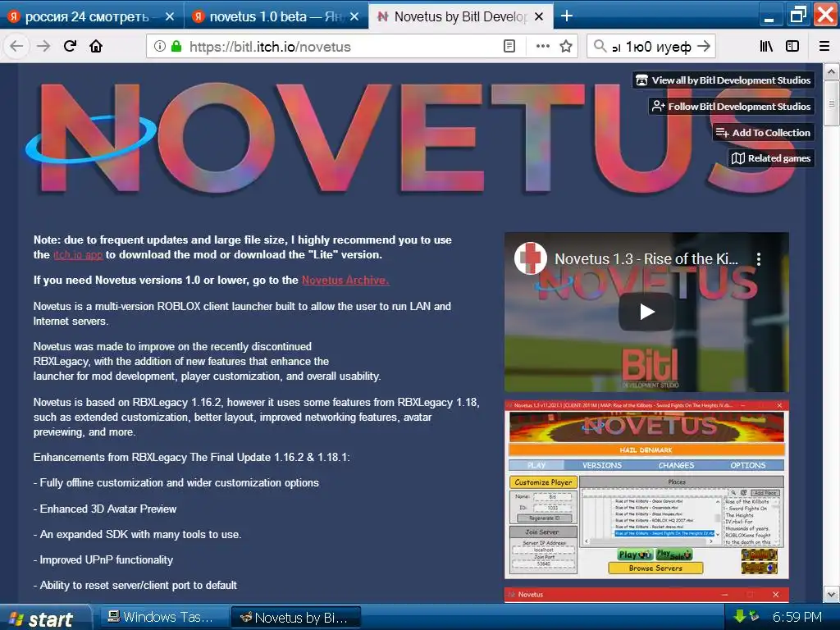Close the россия 24 tab

[169, 16]
